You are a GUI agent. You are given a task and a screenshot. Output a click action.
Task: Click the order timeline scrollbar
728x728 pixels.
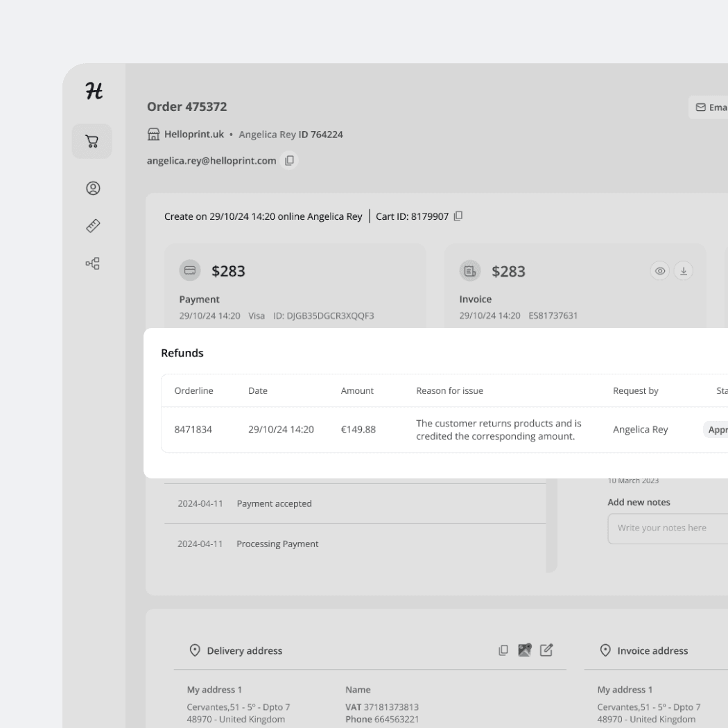(553, 523)
